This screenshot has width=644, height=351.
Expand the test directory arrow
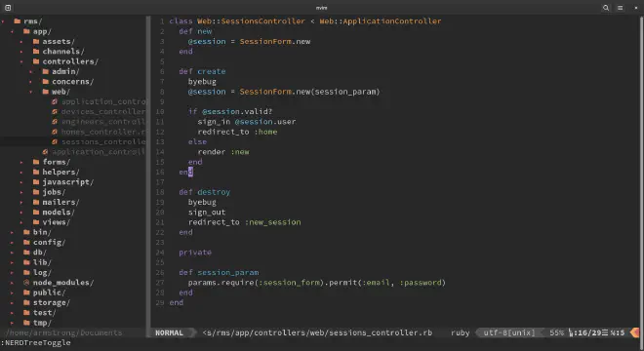click(13, 313)
